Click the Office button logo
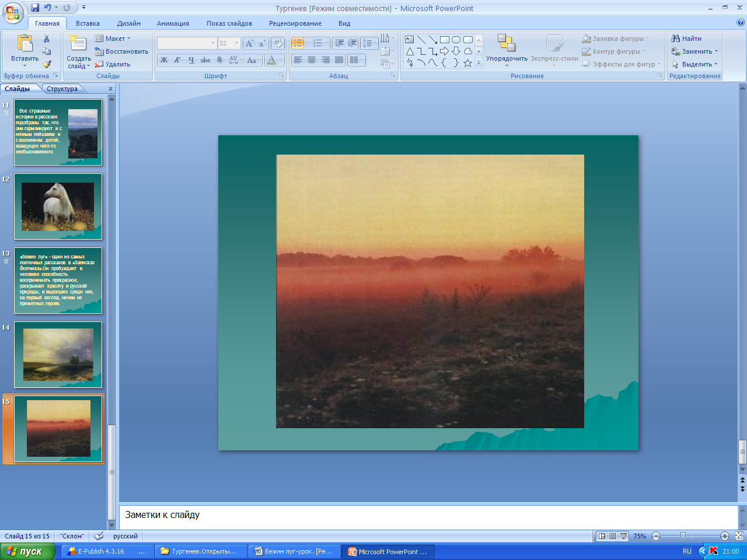This screenshot has height=560, width=747. coord(13,13)
